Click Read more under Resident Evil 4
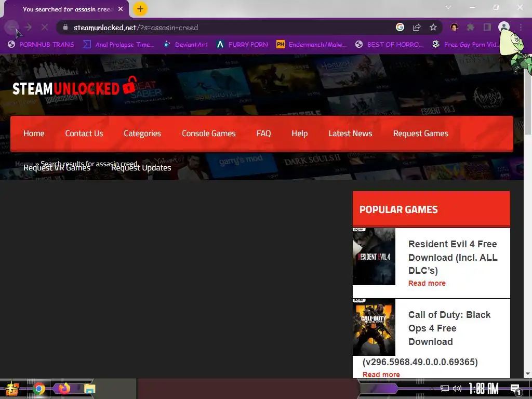532x399 pixels. pos(427,283)
